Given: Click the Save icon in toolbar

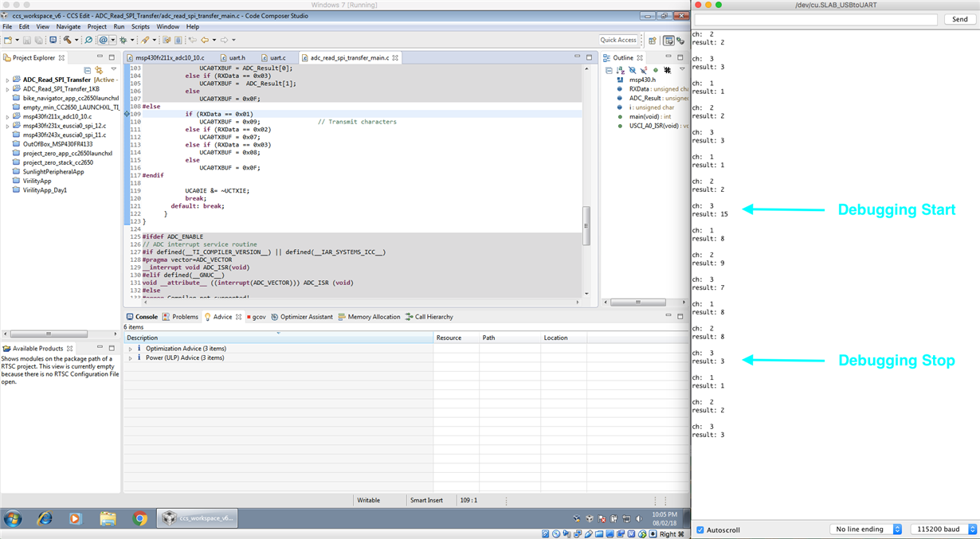Looking at the screenshot, I should (x=27, y=40).
